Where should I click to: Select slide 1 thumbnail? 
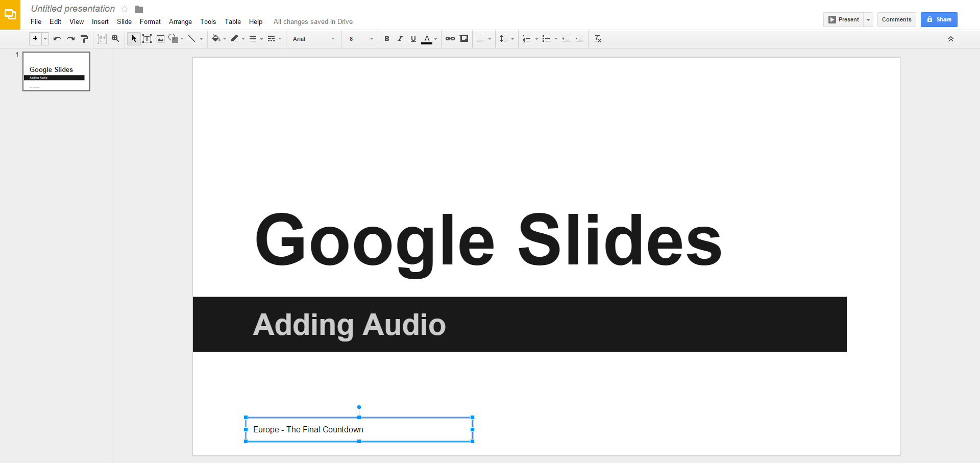click(56, 71)
